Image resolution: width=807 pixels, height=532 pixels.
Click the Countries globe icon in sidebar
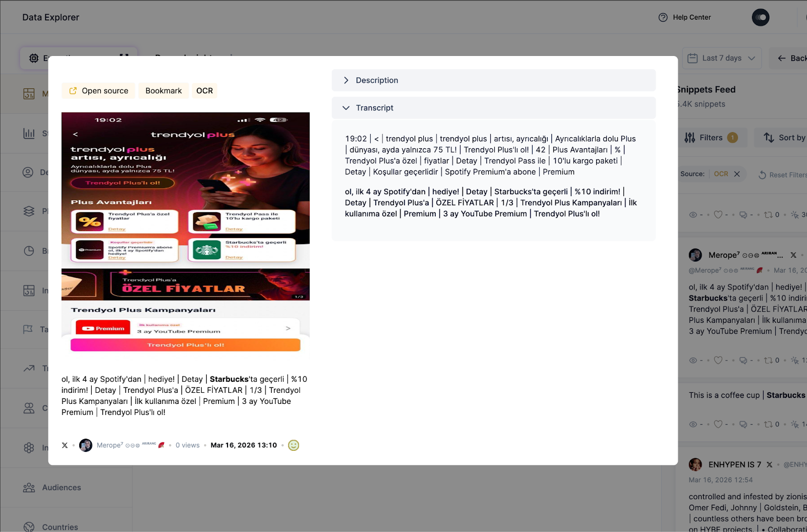29,527
